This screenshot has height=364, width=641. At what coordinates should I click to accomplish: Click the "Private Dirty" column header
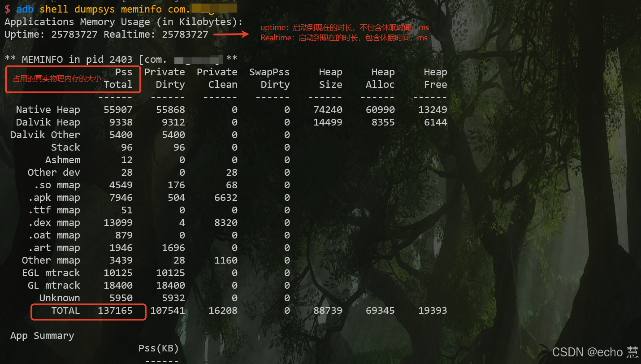(165, 78)
